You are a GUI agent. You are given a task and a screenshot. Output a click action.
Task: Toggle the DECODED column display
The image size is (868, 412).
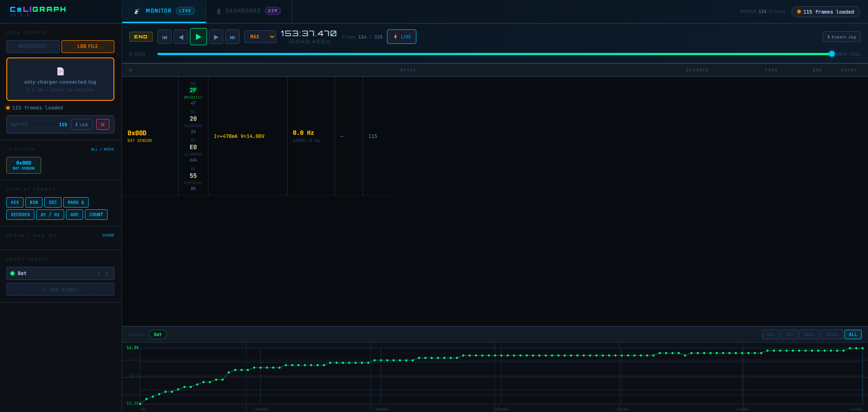click(20, 215)
